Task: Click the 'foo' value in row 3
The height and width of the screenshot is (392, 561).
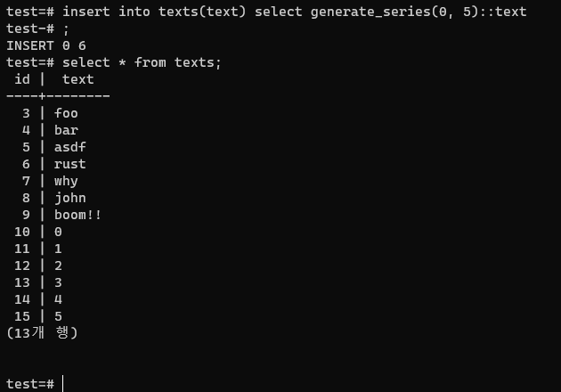Action: (66, 113)
